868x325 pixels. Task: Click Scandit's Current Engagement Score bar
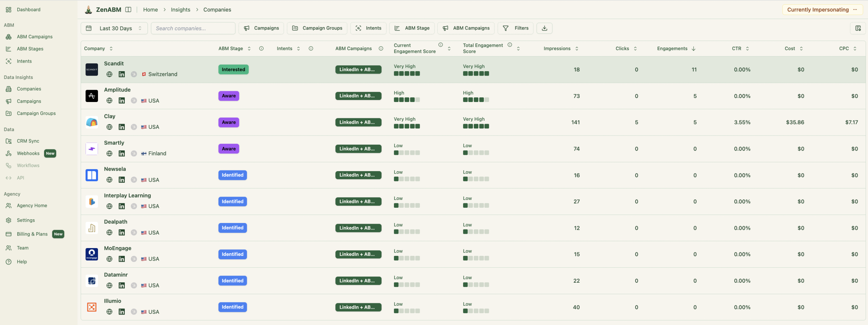click(407, 74)
